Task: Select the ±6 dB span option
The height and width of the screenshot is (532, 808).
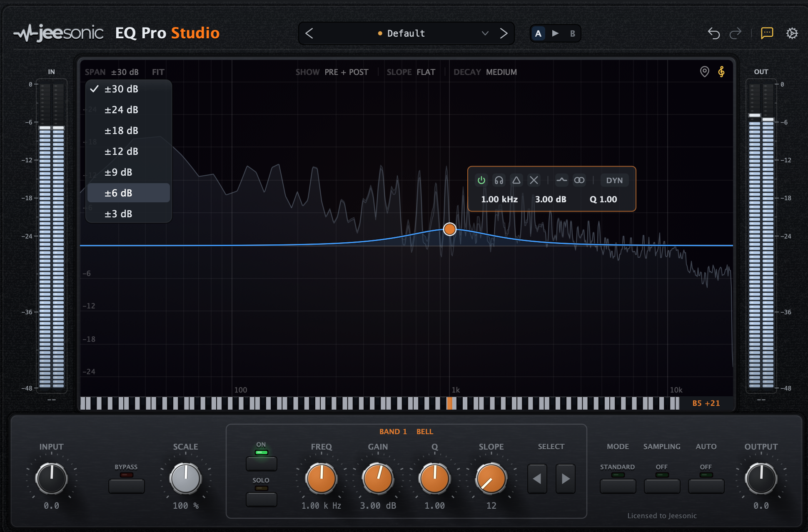Action: tap(129, 193)
